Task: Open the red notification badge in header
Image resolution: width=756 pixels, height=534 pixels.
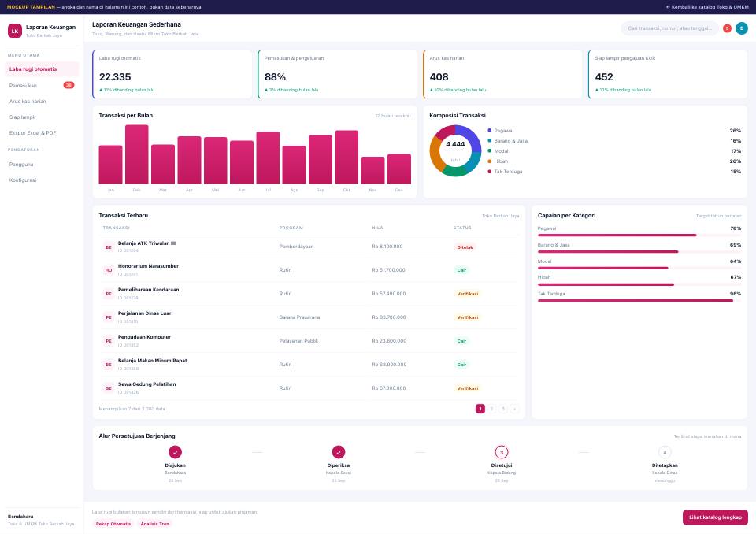Action: coord(727,28)
